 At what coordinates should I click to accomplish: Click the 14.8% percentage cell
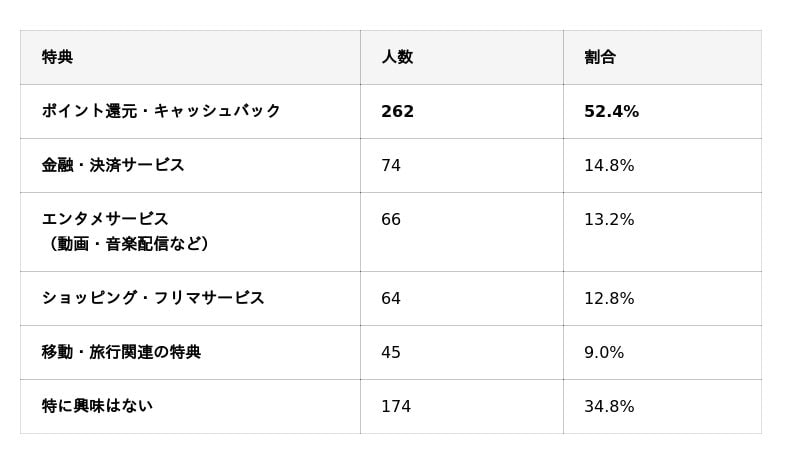tap(609, 166)
